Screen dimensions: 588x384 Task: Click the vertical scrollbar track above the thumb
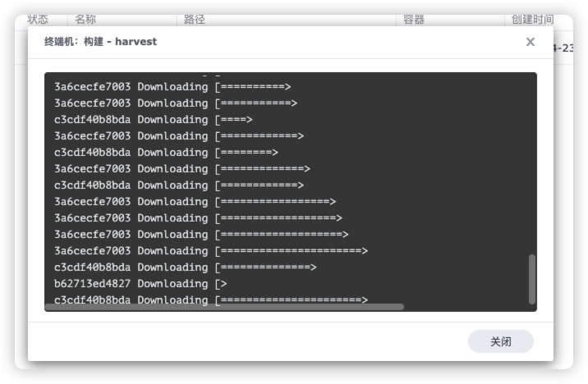[x=531, y=164]
